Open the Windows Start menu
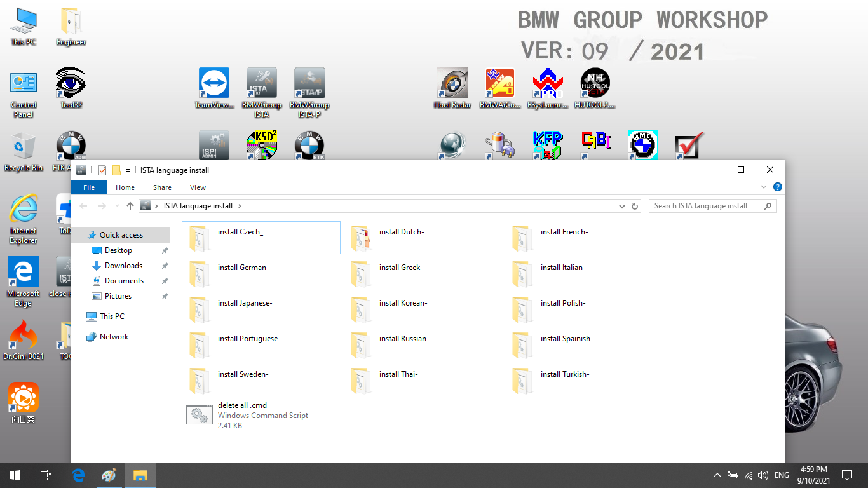Image resolution: width=868 pixels, height=488 pixels. [x=15, y=475]
